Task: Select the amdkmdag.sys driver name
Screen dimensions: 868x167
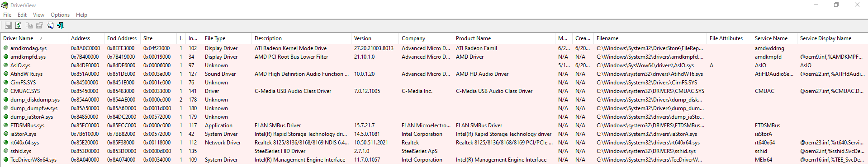Action: pos(28,48)
